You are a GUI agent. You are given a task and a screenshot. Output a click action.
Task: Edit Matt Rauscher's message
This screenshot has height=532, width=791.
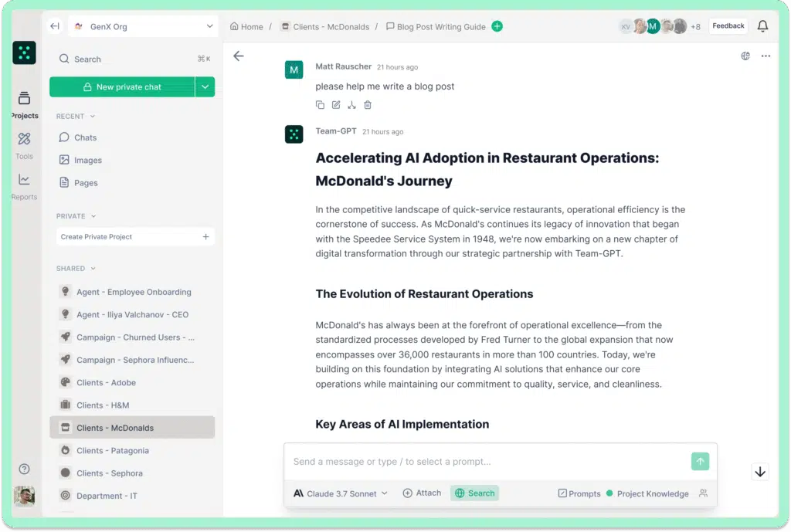tap(336, 105)
